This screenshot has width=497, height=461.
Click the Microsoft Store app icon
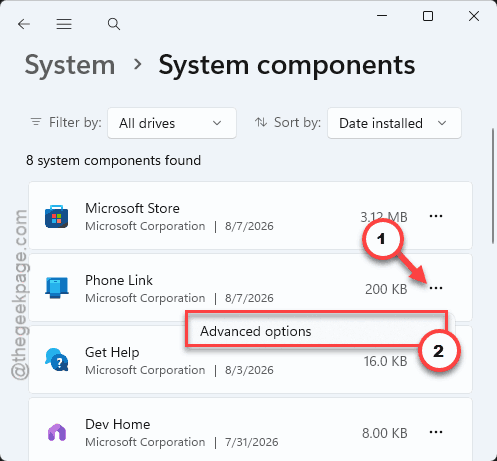point(56,217)
